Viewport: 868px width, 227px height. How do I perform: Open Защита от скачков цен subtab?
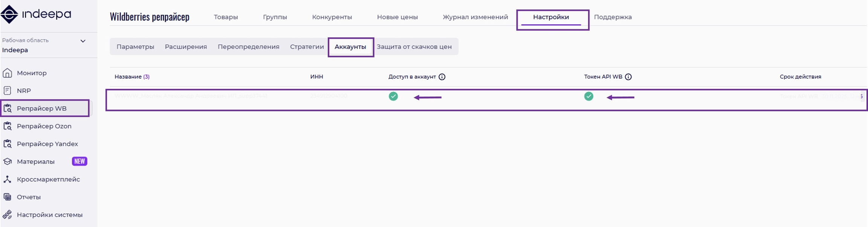pos(414,47)
